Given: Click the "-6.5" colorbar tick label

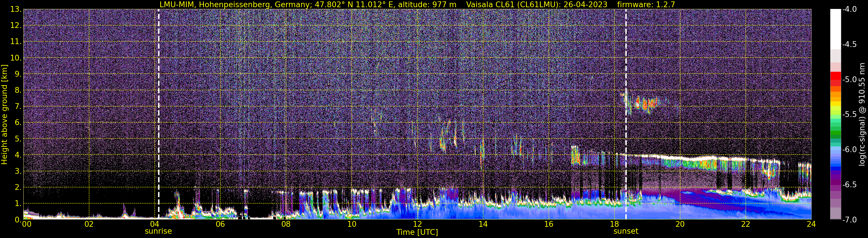Looking at the screenshot, I should pyautogui.click(x=850, y=185).
